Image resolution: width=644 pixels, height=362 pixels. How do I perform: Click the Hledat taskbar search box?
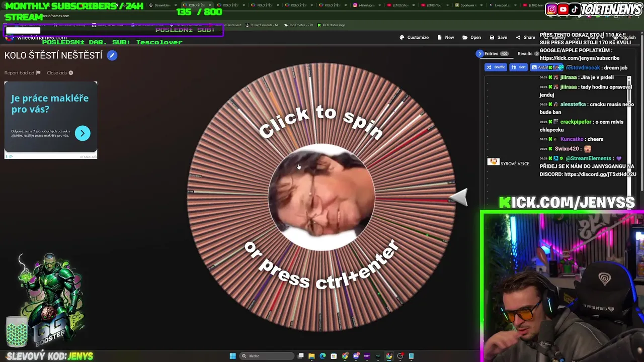click(x=267, y=356)
